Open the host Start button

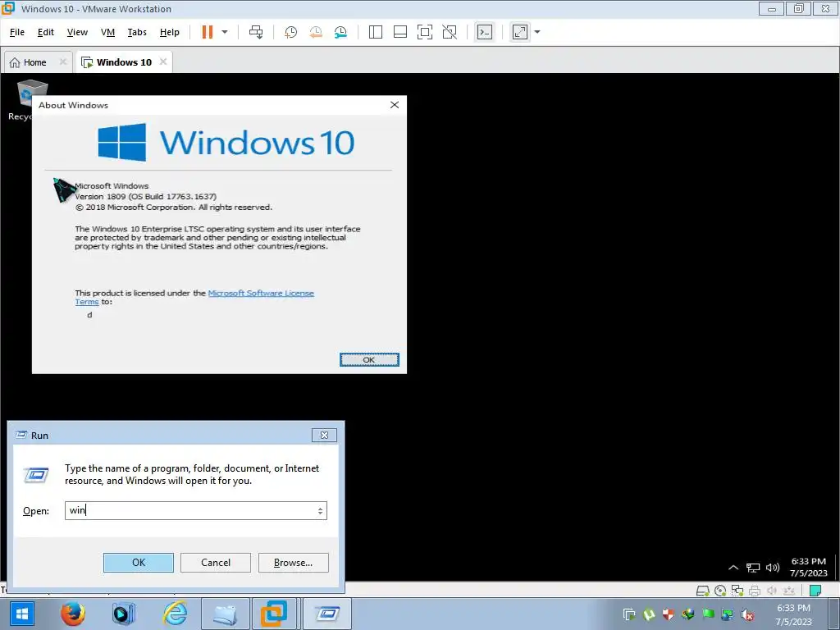[x=21, y=614]
